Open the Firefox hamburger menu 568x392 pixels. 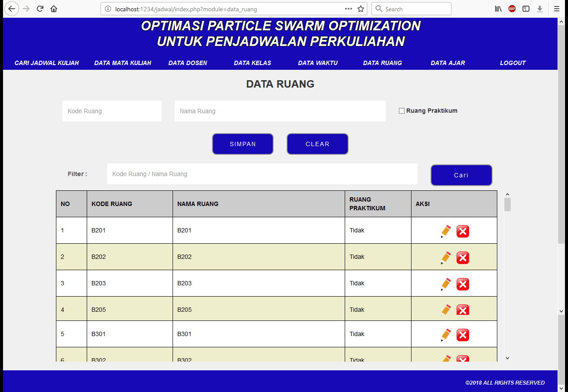pyautogui.click(x=557, y=9)
